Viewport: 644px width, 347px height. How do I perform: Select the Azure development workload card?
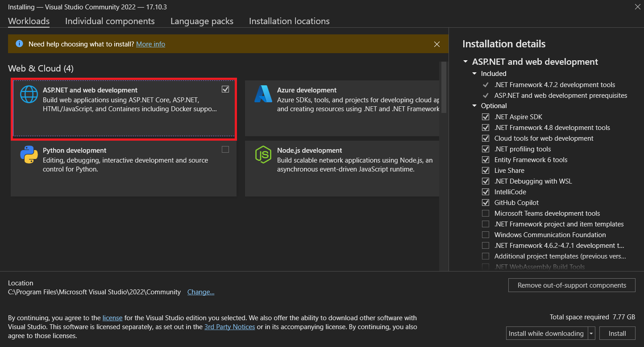click(342, 108)
